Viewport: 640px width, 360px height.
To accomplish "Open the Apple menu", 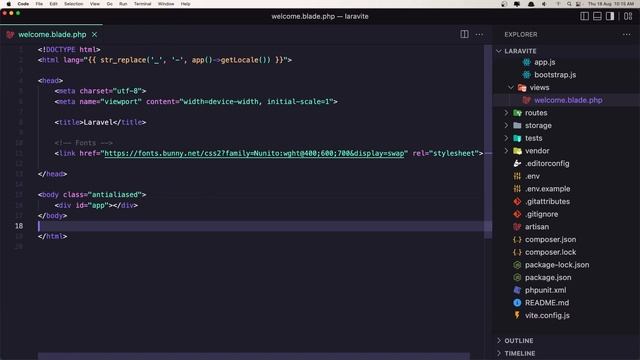I will pyautogui.click(x=9, y=4).
